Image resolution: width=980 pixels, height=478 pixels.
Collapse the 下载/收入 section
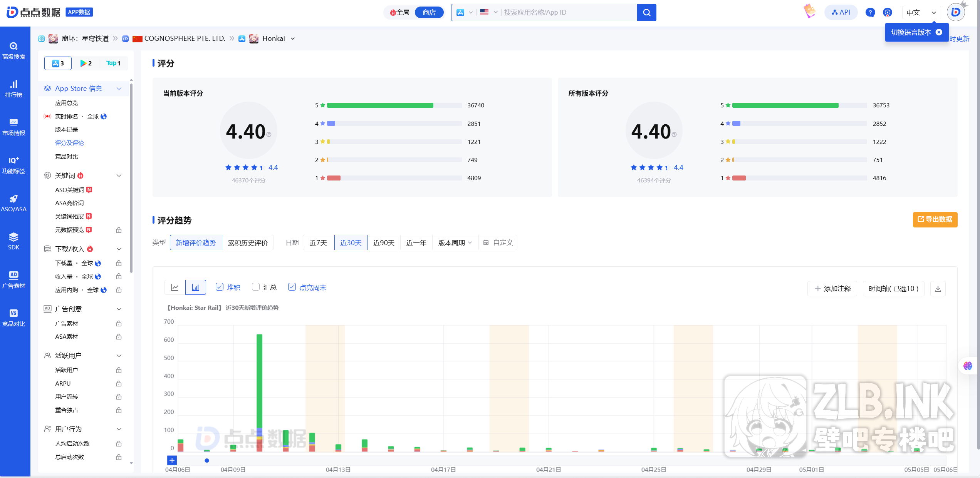(x=119, y=249)
